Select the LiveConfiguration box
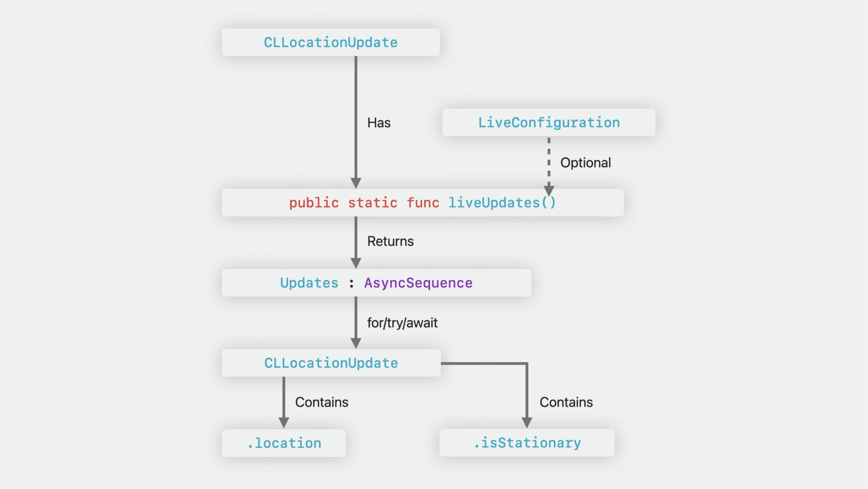The width and height of the screenshot is (868, 489). pyautogui.click(x=549, y=123)
